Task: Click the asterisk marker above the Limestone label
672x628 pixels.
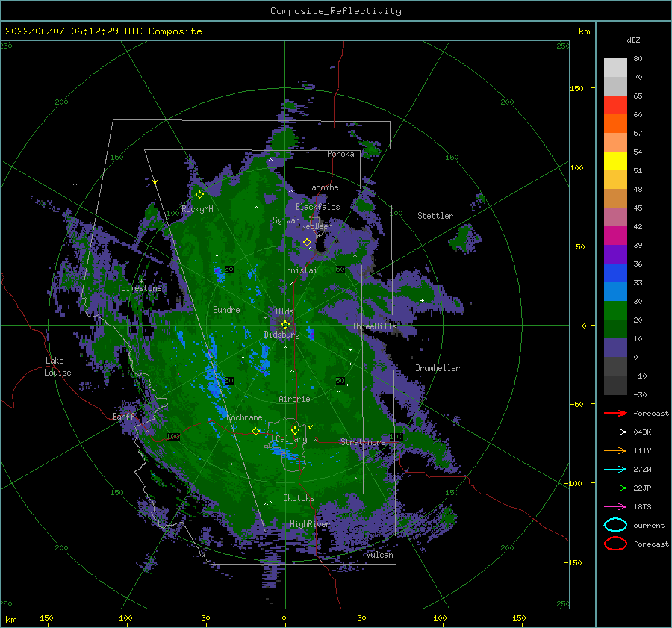Action: point(141,282)
